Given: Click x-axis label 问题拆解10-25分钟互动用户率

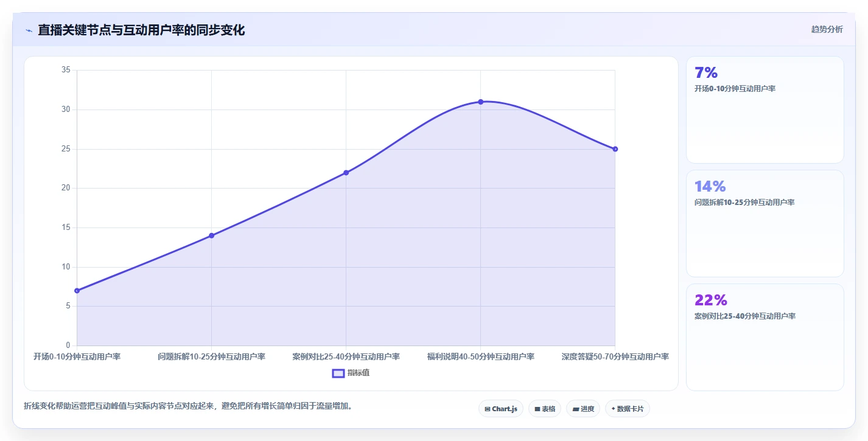Looking at the screenshot, I should (212, 356).
